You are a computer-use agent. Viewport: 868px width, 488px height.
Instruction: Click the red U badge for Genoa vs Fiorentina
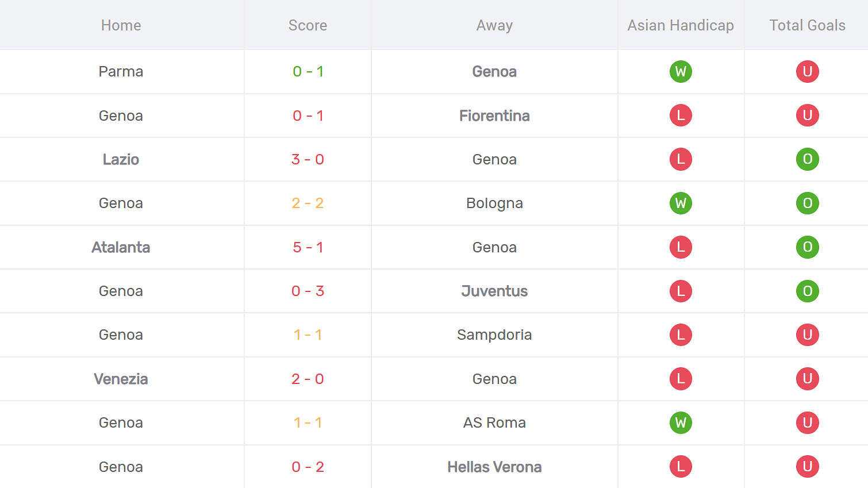(x=807, y=116)
